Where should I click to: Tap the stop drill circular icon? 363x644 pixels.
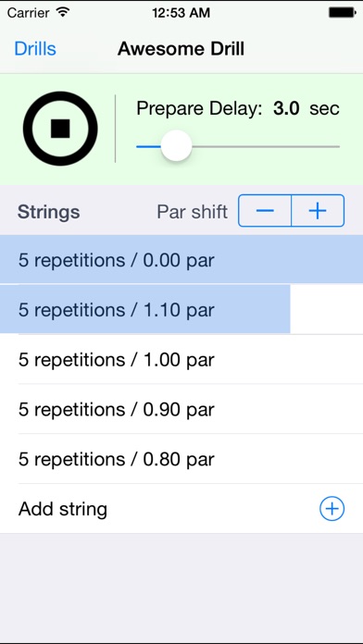coord(60,129)
